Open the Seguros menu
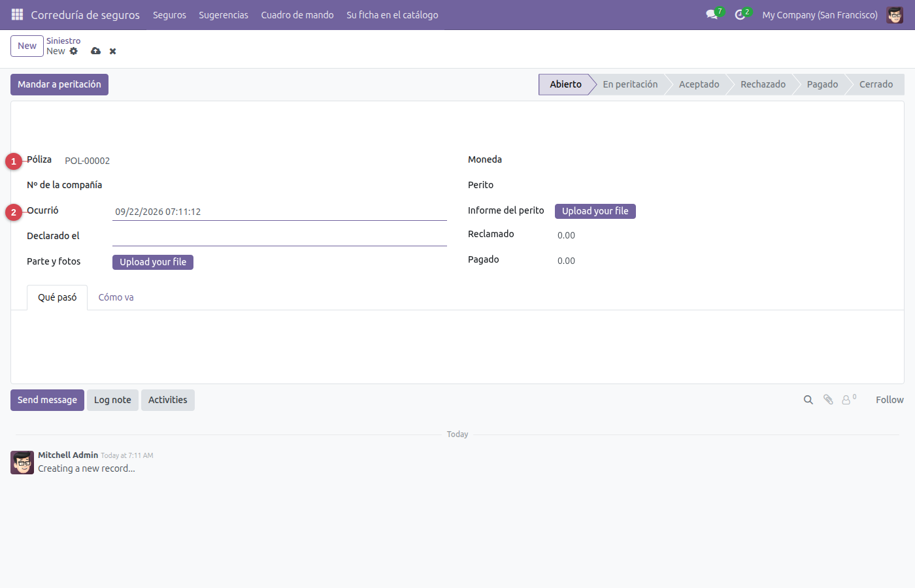Image resolution: width=915 pixels, height=588 pixels. 169,14
